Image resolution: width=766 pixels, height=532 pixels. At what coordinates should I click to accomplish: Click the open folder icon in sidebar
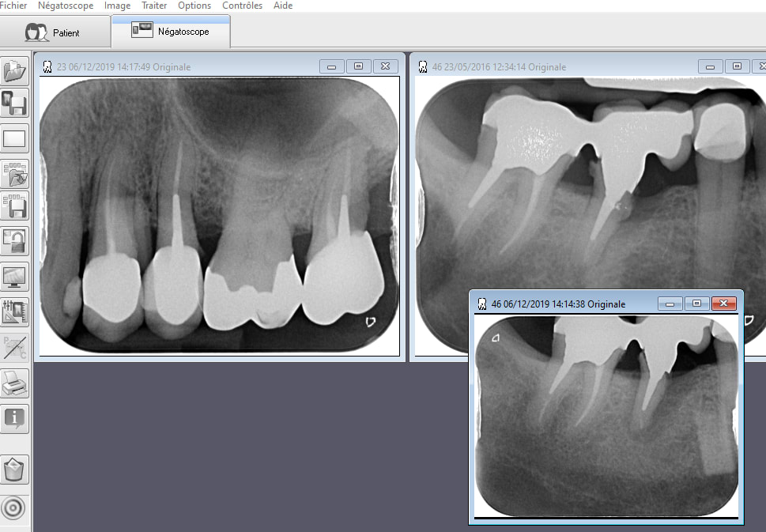[15, 72]
